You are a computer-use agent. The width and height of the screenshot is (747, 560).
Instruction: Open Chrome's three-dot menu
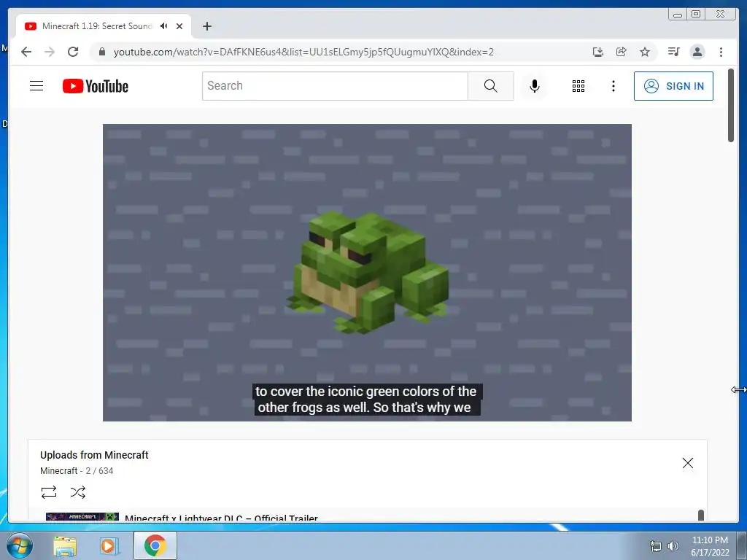(x=721, y=52)
